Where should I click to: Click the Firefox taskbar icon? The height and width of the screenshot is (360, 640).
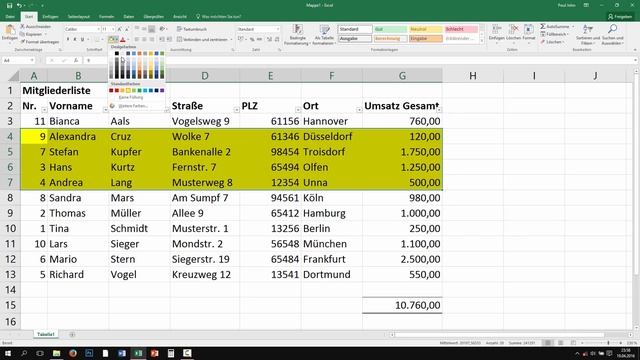73,353
